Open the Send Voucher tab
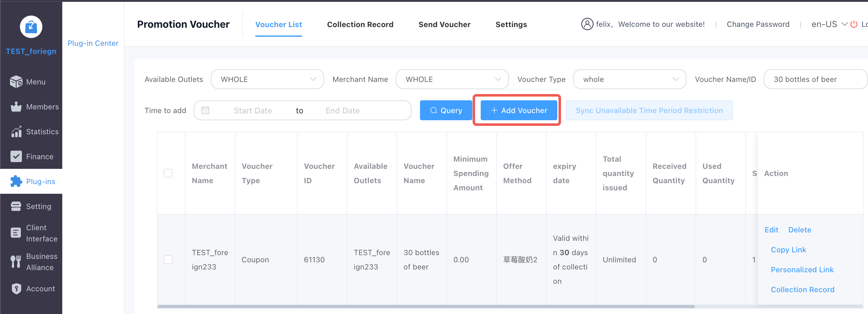Screen dimensions: 868x314 click(x=444, y=25)
